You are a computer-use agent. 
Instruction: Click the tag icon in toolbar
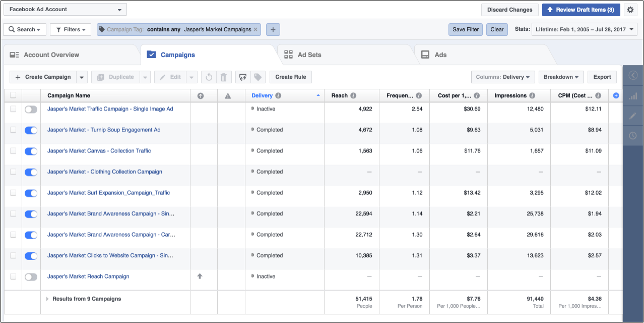257,77
